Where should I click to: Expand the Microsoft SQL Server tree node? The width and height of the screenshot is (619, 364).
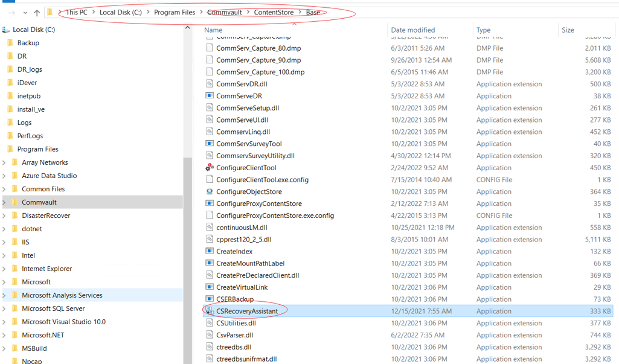(5, 308)
